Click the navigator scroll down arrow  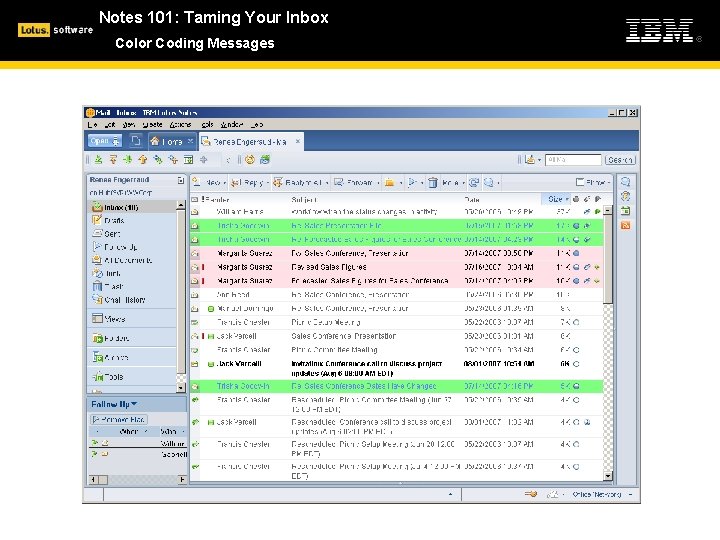coord(181,388)
